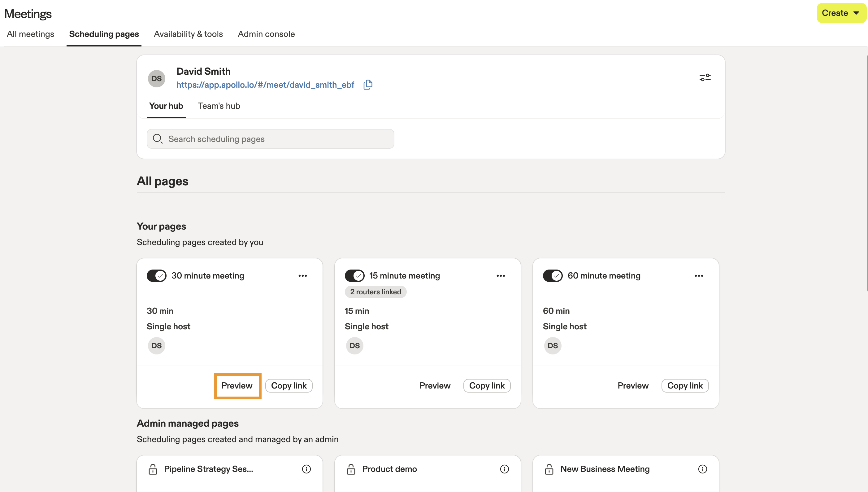
Task: Show info icon for New Business Meeting
Action: [702, 469]
